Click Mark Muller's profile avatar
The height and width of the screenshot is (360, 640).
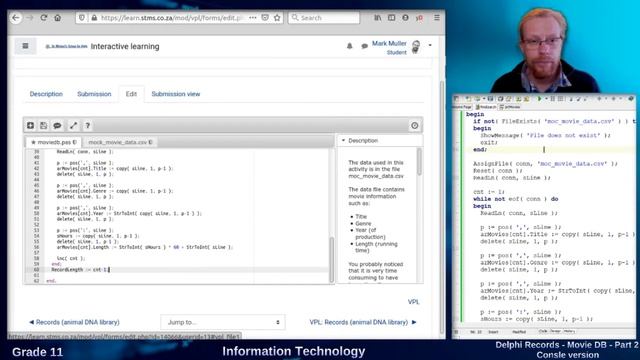click(x=416, y=47)
